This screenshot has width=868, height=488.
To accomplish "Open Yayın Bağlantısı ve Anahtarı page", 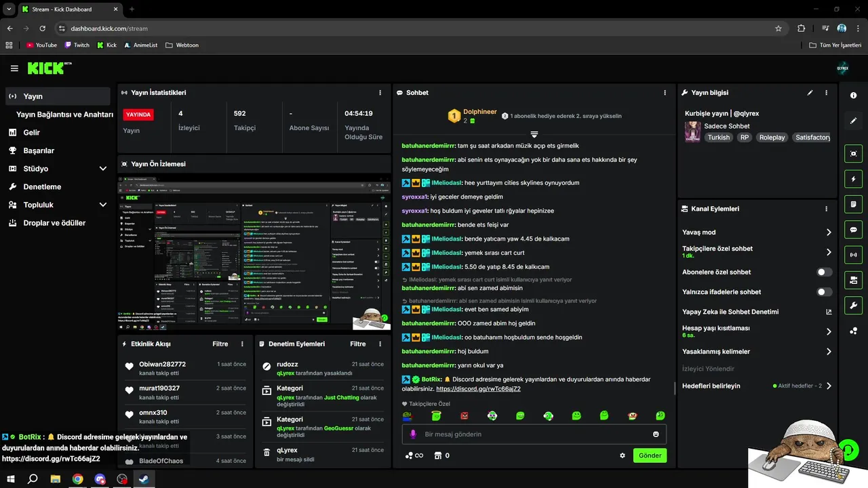I will [x=64, y=115].
